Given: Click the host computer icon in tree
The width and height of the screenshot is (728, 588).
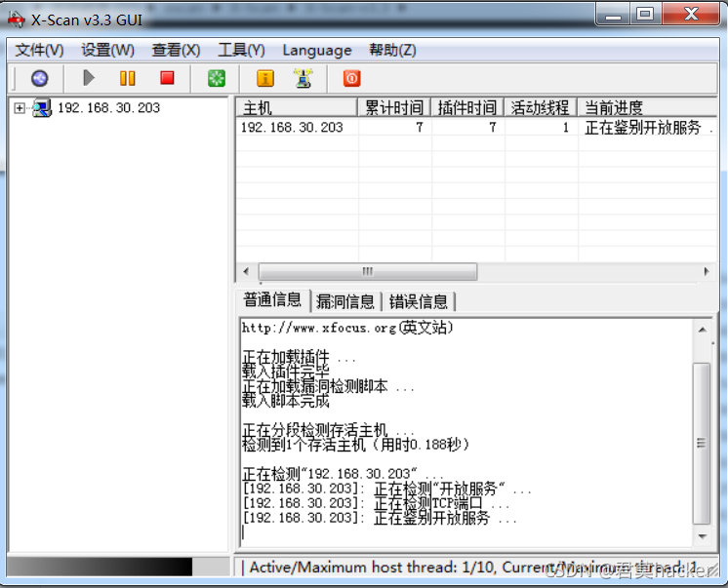Looking at the screenshot, I should 42,108.
